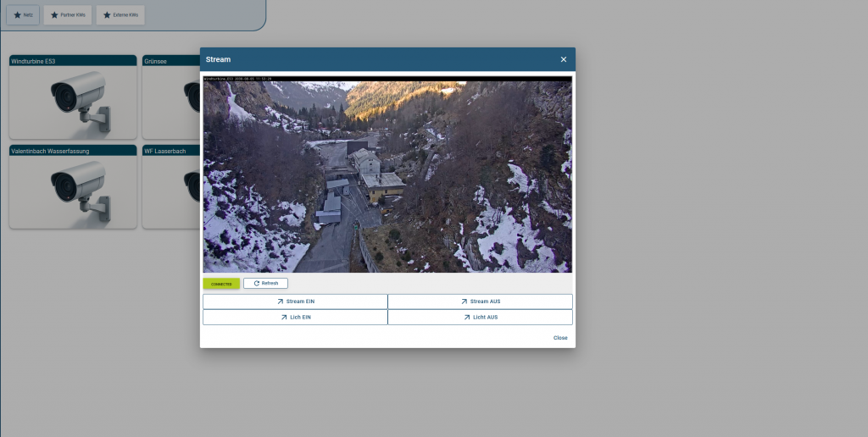
Task: Switch the light on with Lich EIN
Action: pos(295,318)
